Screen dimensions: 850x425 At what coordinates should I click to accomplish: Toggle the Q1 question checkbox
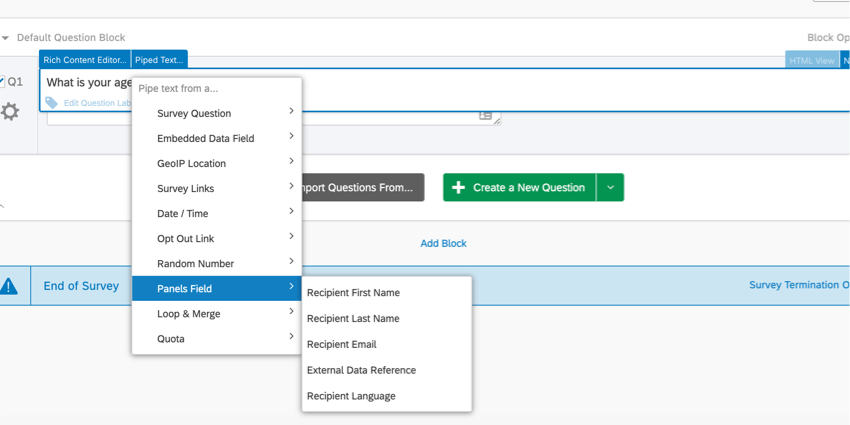click(x=3, y=82)
